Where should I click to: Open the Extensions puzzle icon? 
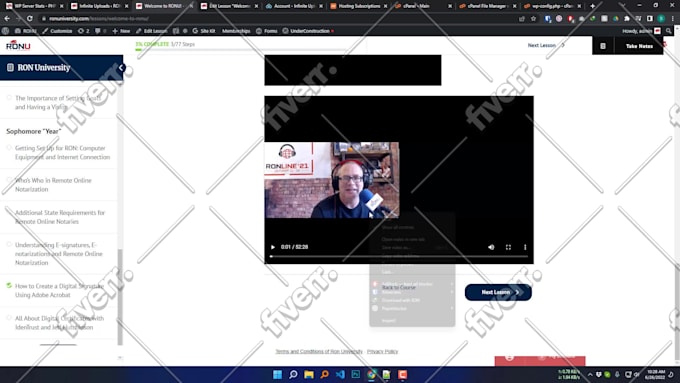pyautogui.click(x=627, y=19)
